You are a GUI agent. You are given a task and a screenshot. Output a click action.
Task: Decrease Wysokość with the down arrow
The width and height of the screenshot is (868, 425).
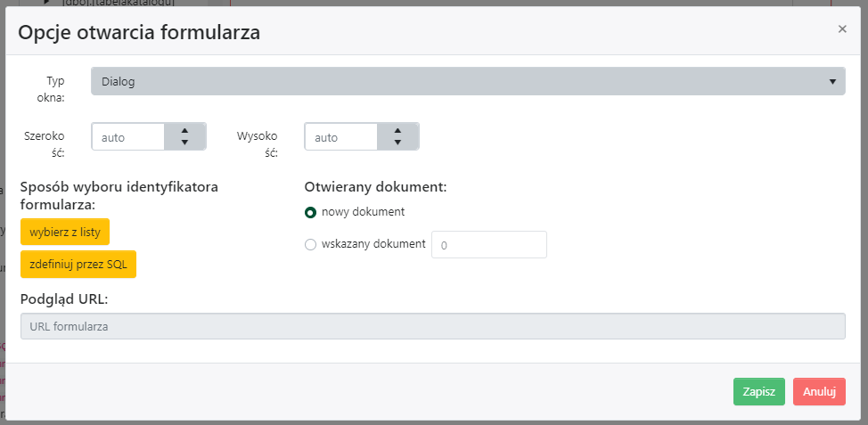397,143
